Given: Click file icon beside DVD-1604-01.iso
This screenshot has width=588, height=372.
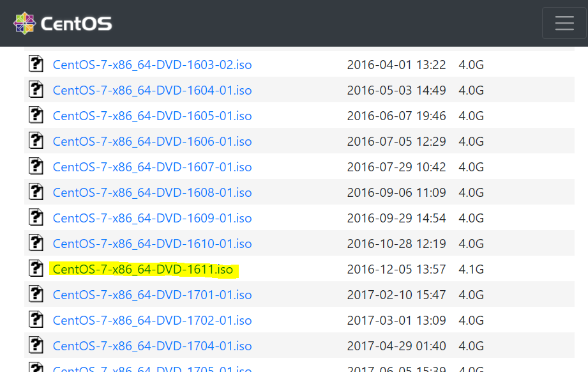Looking at the screenshot, I should point(36,89).
